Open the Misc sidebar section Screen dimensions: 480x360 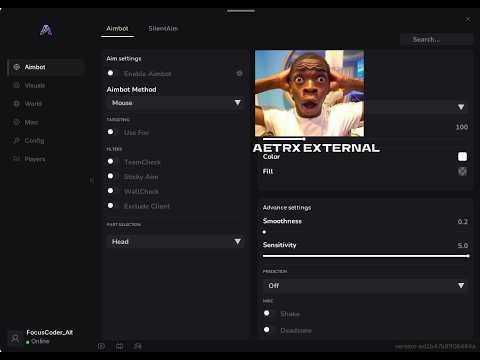[x=45, y=122]
